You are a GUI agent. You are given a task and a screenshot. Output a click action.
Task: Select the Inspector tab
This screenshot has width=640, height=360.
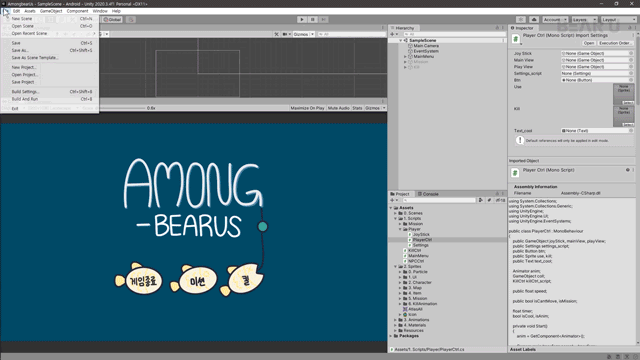tap(522, 28)
